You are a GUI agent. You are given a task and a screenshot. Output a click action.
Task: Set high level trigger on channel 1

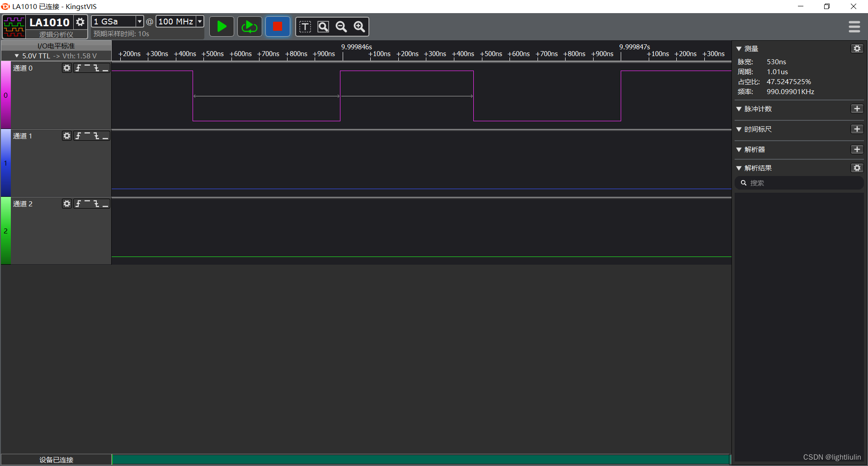tap(87, 136)
